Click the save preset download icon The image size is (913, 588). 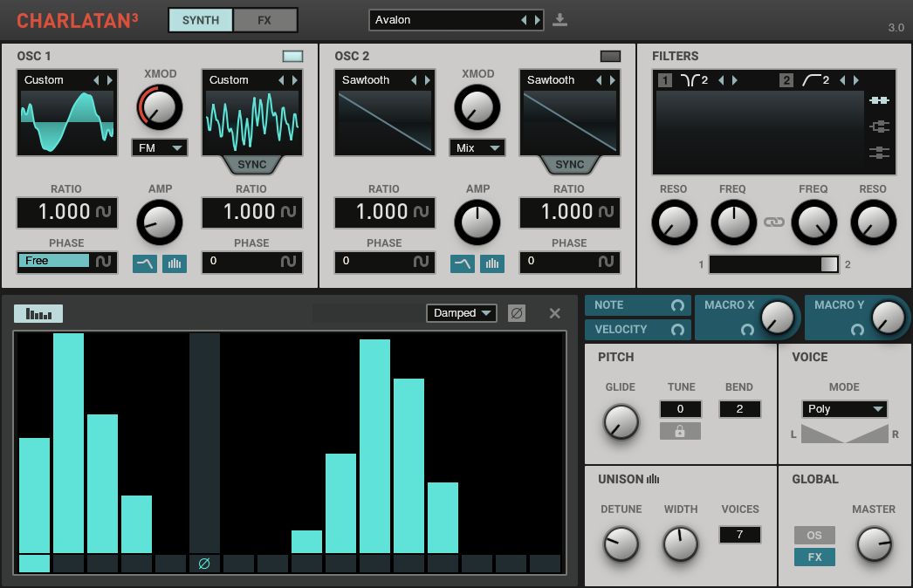[560, 20]
